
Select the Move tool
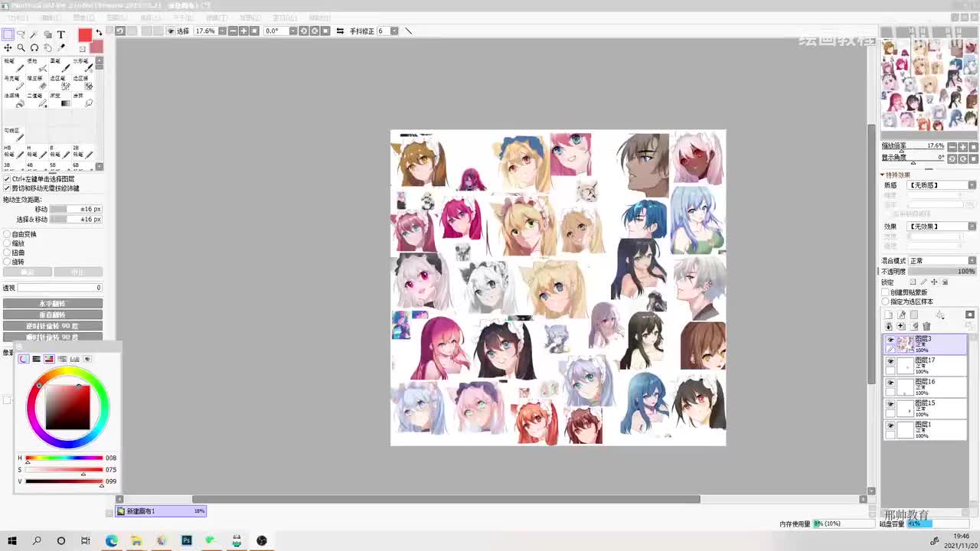point(7,47)
